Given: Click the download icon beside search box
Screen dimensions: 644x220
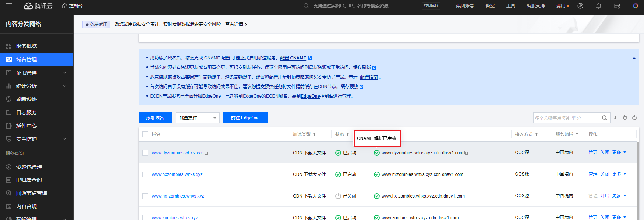Looking at the screenshot, I should (x=615, y=118).
